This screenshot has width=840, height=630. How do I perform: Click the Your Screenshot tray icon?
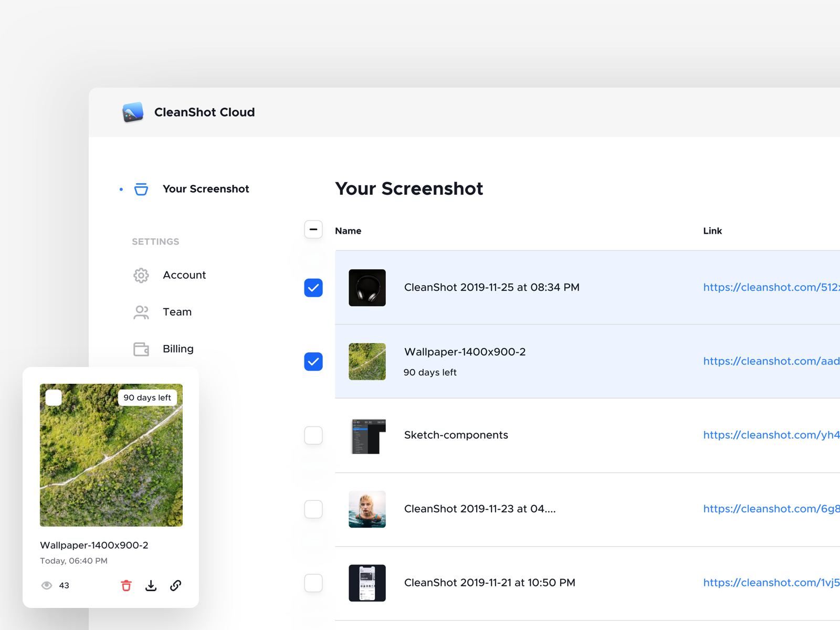(x=141, y=189)
